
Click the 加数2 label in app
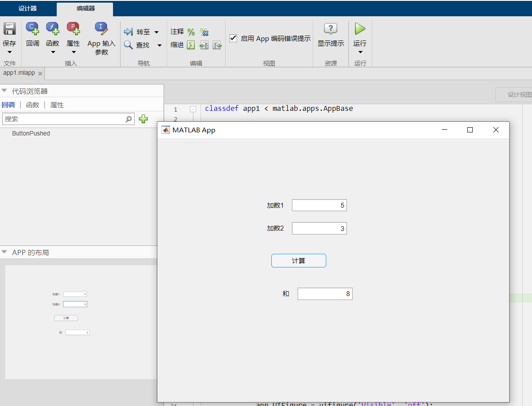(275, 228)
